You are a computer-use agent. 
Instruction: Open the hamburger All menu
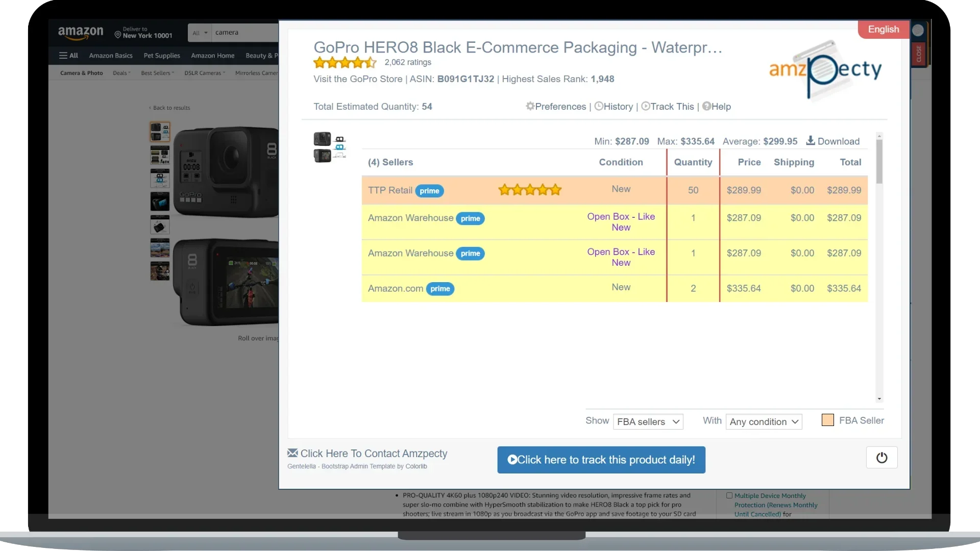click(x=68, y=56)
